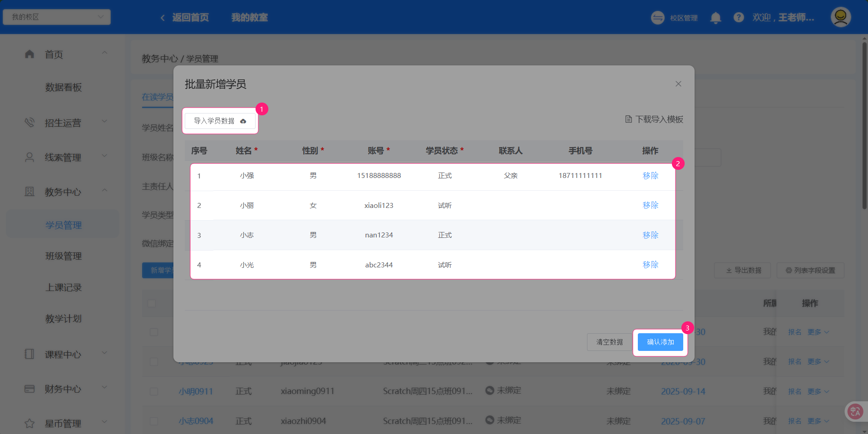868x434 pixels.
Task: Close the 批量新增学员 dialog
Action: tap(678, 84)
